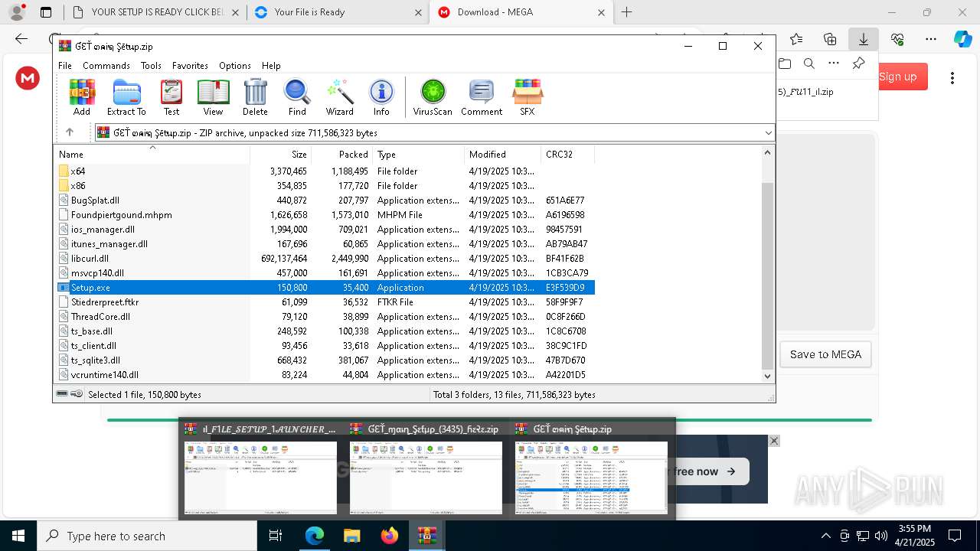Open Edge favorites star icon
Viewport: 980px width, 551px height.
pos(796,39)
